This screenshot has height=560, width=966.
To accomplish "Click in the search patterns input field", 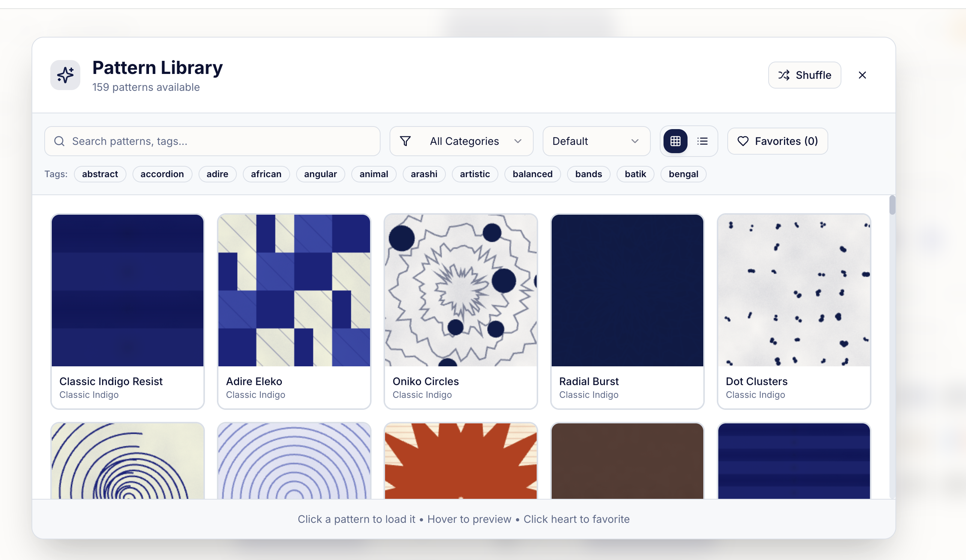I will [211, 141].
